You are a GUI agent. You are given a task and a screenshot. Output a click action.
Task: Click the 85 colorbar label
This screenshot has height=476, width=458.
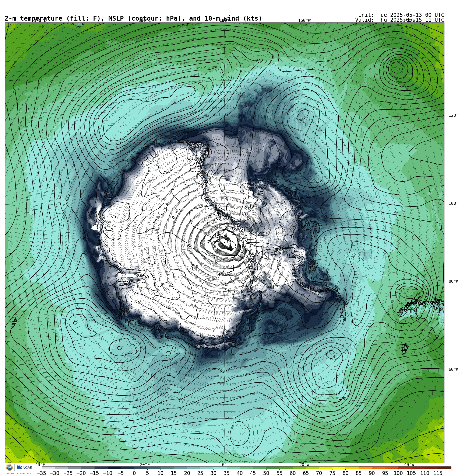(x=359, y=473)
